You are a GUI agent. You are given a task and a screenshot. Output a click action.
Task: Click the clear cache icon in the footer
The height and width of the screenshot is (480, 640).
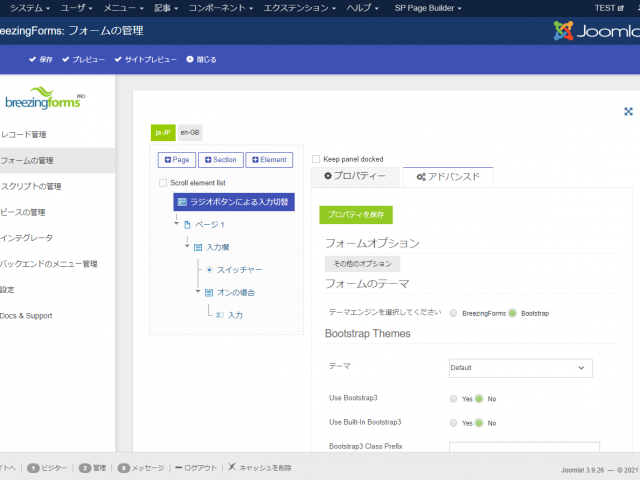(232, 467)
